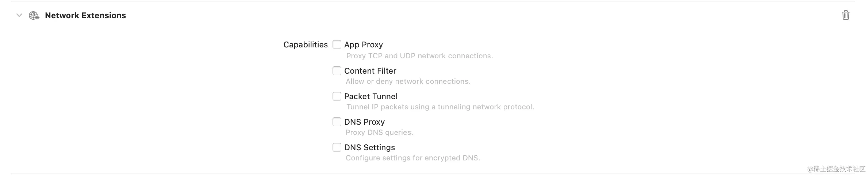The width and height of the screenshot is (868, 175).
Task: Click the Proxy DNS queries description
Action: pyautogui.click(x=379, y=132)
